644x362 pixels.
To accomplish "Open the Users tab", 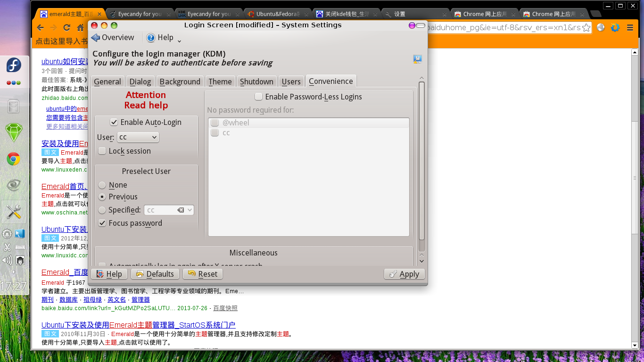I will coord(291,82).
